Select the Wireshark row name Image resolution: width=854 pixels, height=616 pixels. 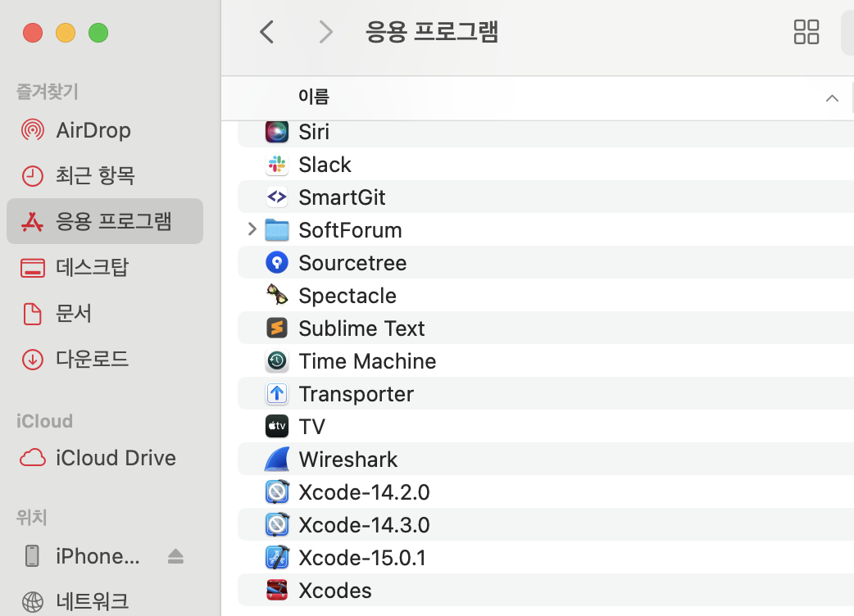(348, 460)
